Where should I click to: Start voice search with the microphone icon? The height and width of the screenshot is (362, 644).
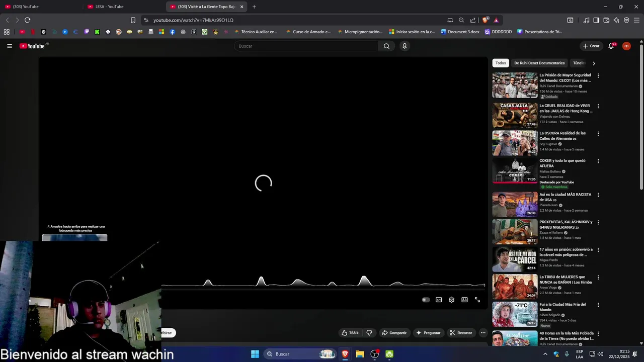[x=405, y=46]
